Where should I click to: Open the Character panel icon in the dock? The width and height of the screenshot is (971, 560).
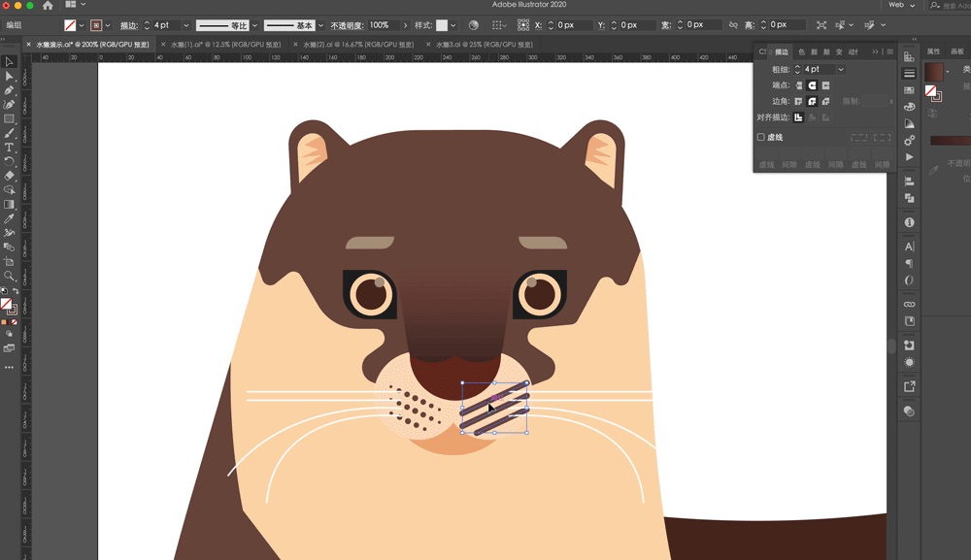pos(909,247)
